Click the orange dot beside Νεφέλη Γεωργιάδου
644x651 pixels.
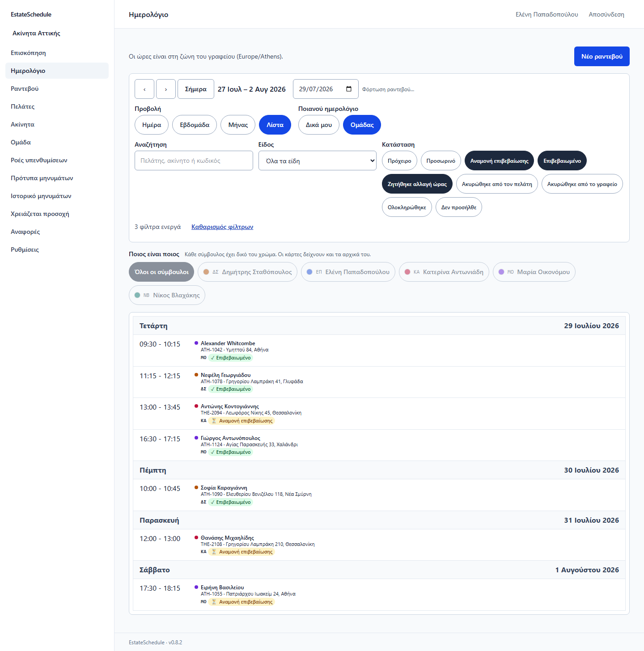pyautogui.click(x=196, y=375)
